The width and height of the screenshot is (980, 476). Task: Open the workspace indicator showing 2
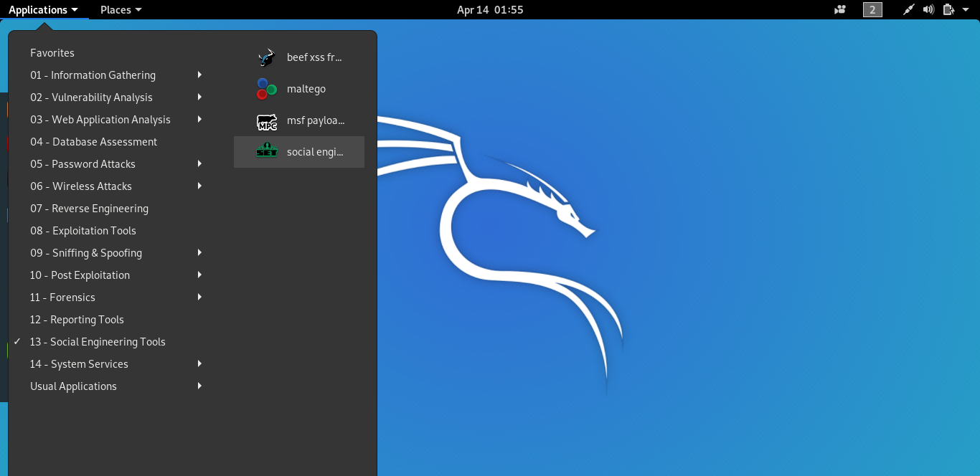(872, 10)
